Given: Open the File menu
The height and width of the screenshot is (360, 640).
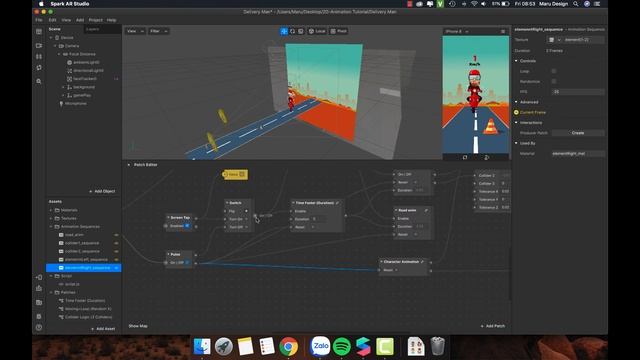Looking at the screenshot, I should point(39,20).
